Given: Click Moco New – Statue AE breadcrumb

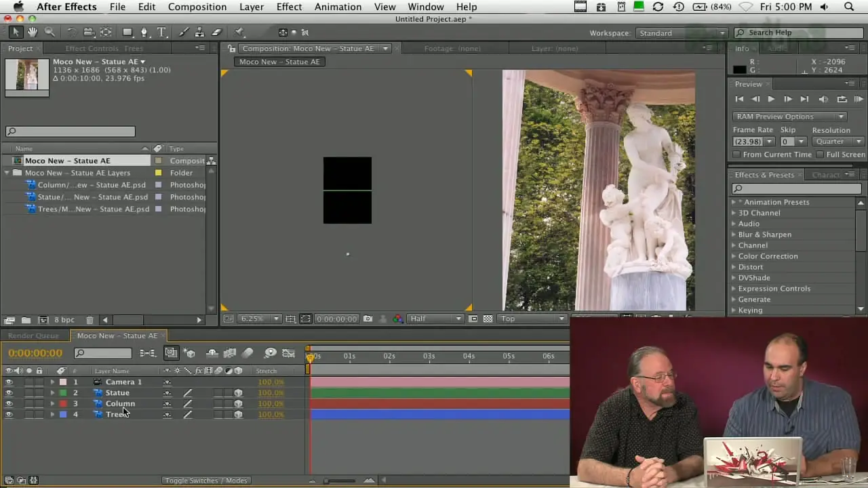Looking at the screenshot, I should point(279,62).
